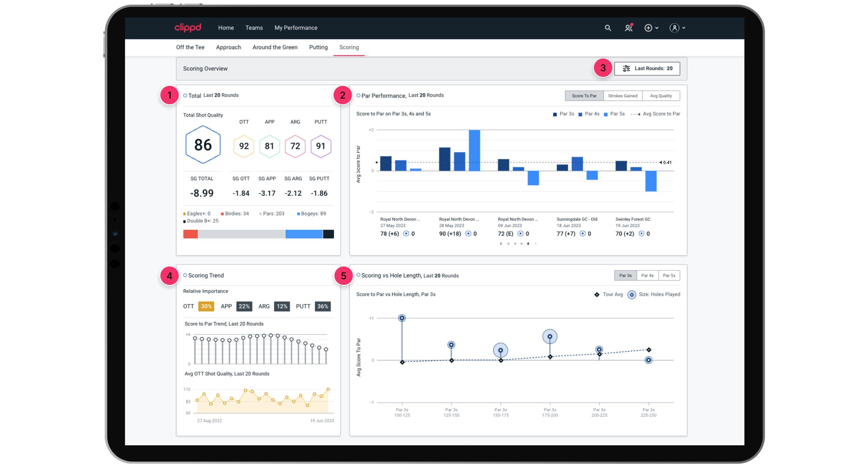868x467 pixels.
Task: Click the shot quality icon under 78 (+6)
Action: 406,234
